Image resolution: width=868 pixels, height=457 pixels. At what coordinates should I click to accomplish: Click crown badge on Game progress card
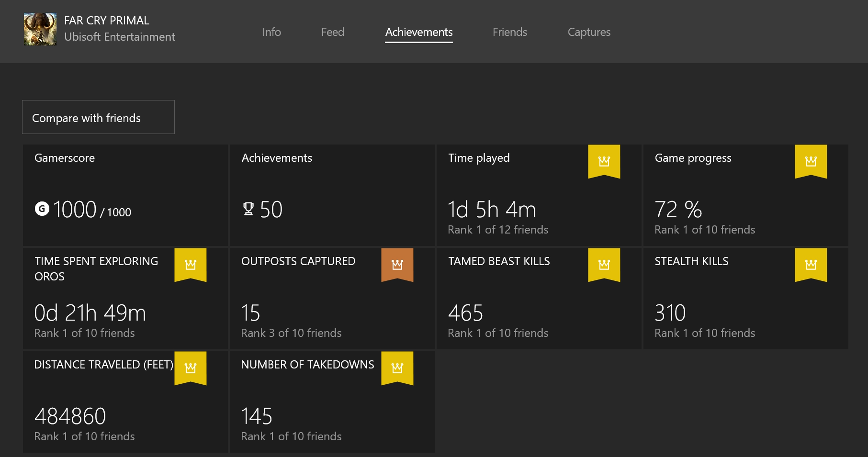click(x=811, y=161)
